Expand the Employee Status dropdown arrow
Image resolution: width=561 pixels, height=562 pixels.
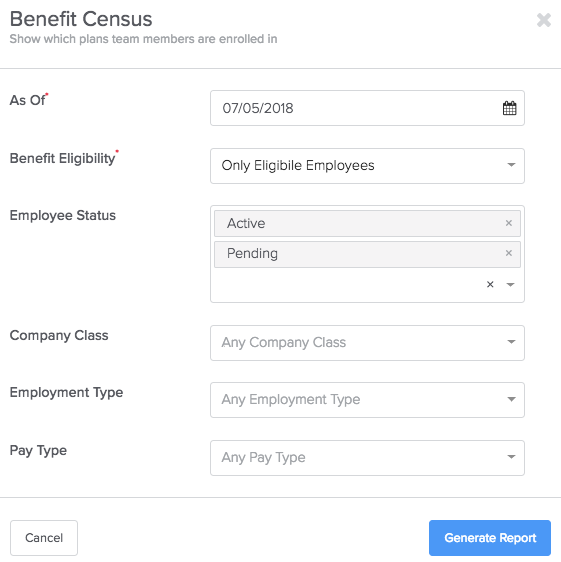click(510, 285)
